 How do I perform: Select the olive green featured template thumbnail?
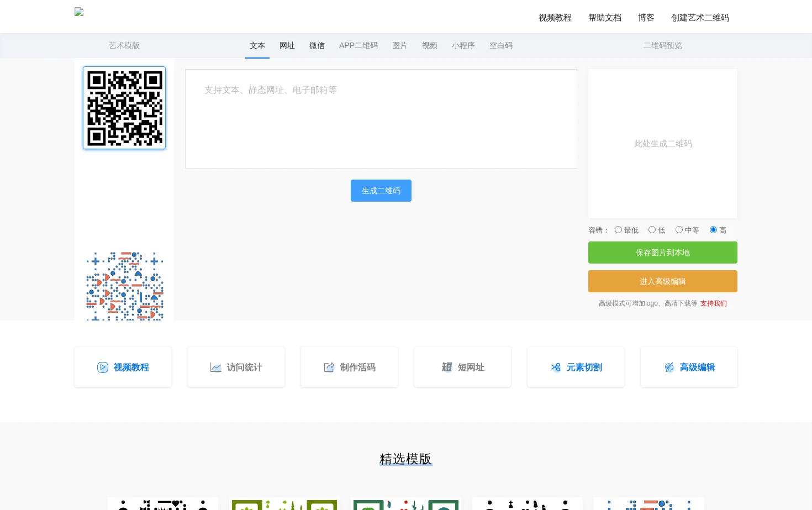[284, 504]
